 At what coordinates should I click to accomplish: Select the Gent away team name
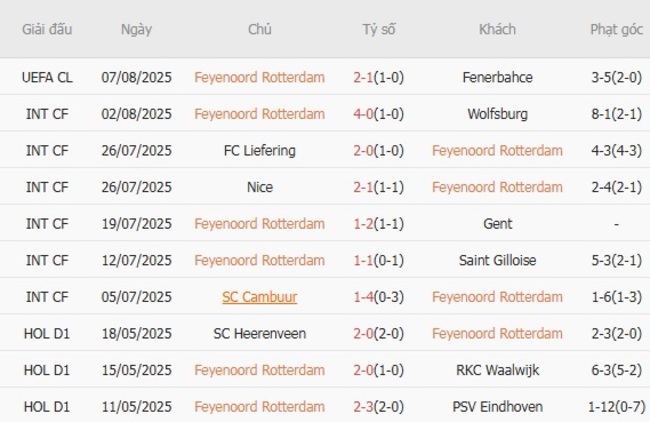click(497, 224)
